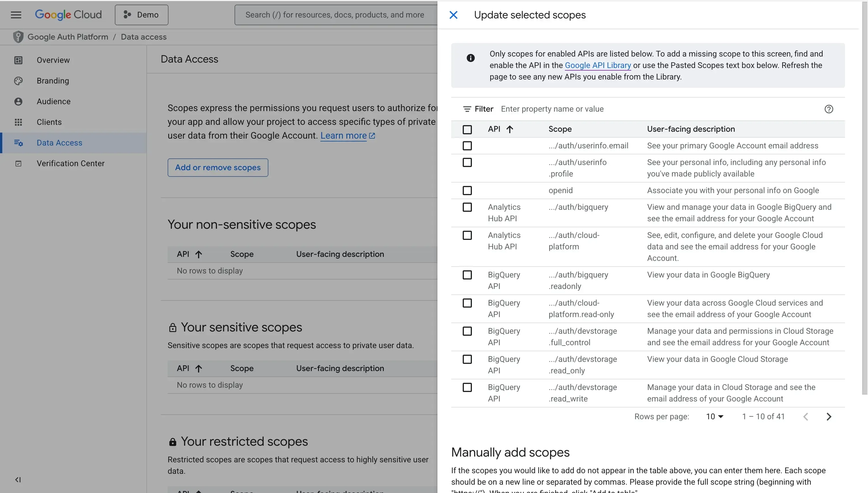
Task: Click the Clients grid icon
Action: [x=18, y=122]
